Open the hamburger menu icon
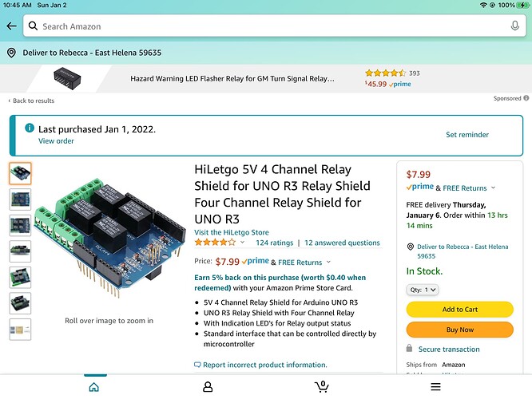Screen dimensions: 532x399 coord(435,386)
